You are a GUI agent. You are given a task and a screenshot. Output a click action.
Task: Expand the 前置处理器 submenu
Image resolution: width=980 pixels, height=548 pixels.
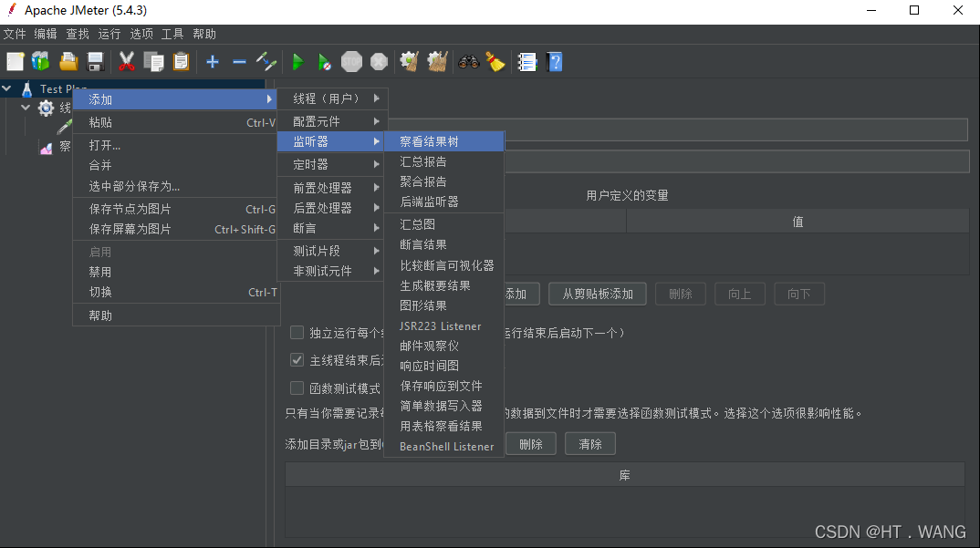[x=332, y=188]
